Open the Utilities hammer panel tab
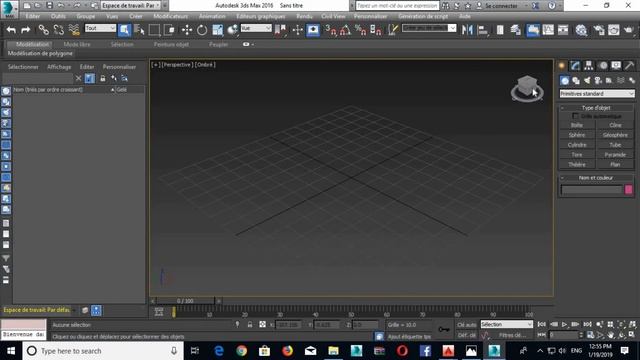This screenshot has height=360, width=640. pos(629,65)
